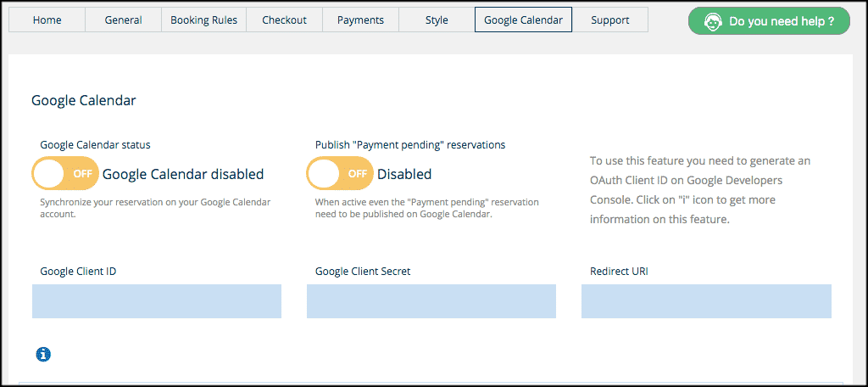Focus the Google Client ID field
The width and height of the screenshot is (868, 387).
tap(157, 301)
